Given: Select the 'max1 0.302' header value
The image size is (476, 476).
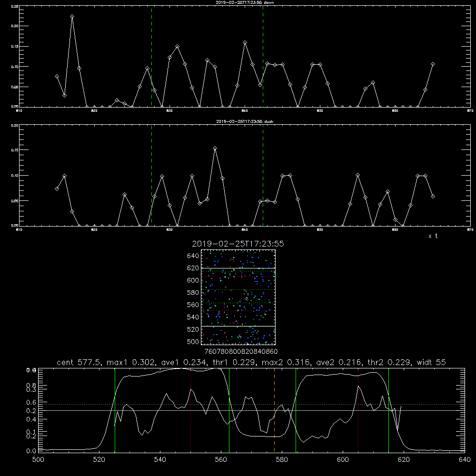Looking at the screenshot, I should pos(131,362).
